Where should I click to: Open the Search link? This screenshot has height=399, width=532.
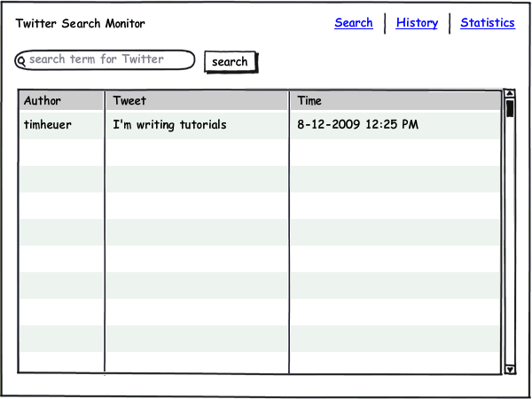(354, 23)
